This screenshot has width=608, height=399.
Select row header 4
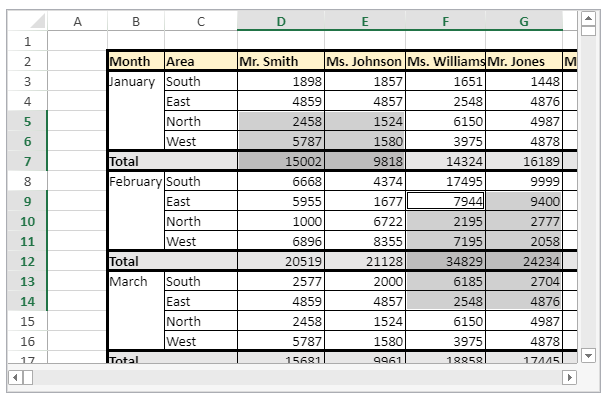coord(27,102)
